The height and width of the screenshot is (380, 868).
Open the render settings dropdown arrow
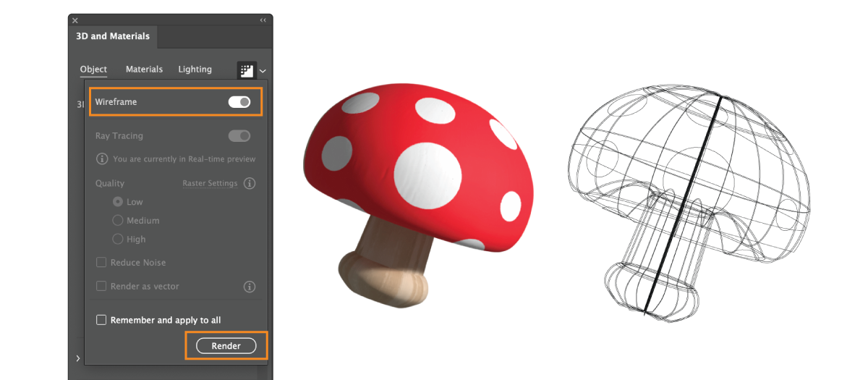[263, 71]
